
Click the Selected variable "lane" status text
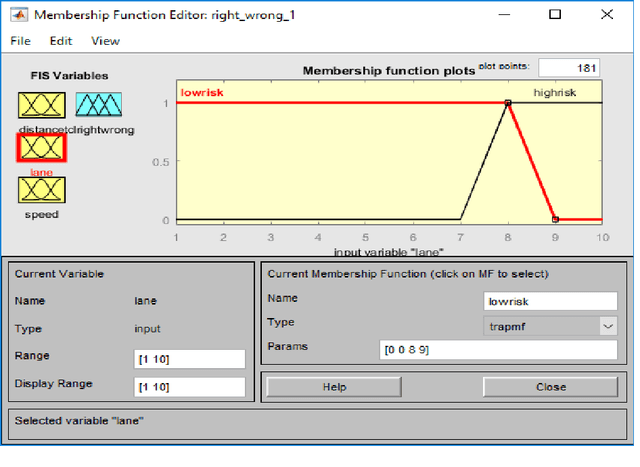[x=79, y=420]
